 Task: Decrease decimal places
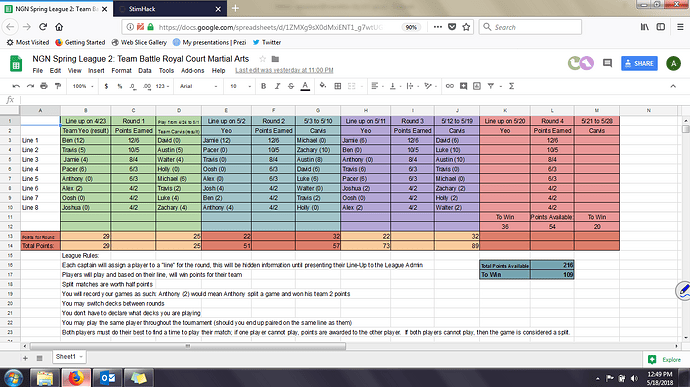coord(133,86)
